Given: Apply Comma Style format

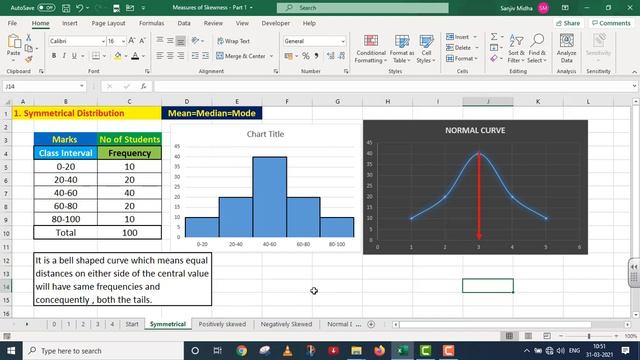Looking at the screenshot, I should pyautogui.click(x=316, y=56).
